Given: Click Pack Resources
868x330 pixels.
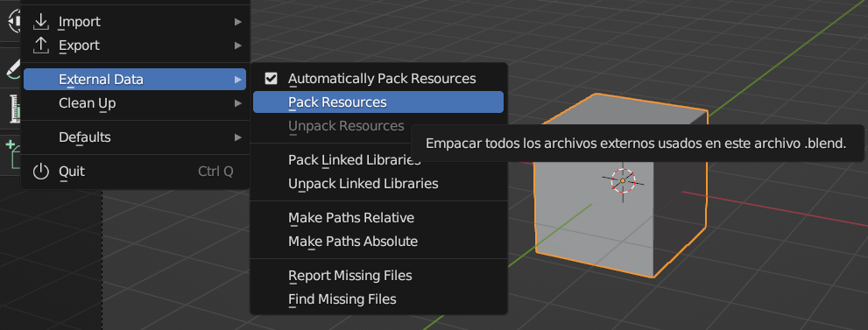Looking at the screenshot, I should coord(378,102).
